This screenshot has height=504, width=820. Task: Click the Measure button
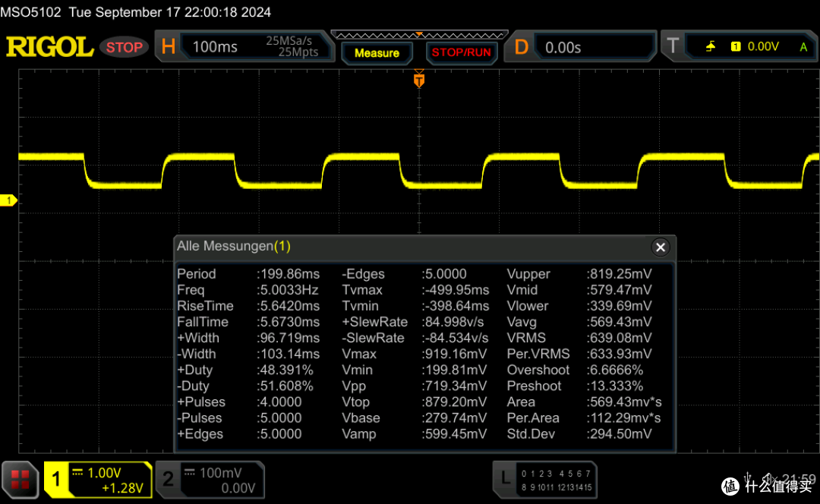coord(377,53)
